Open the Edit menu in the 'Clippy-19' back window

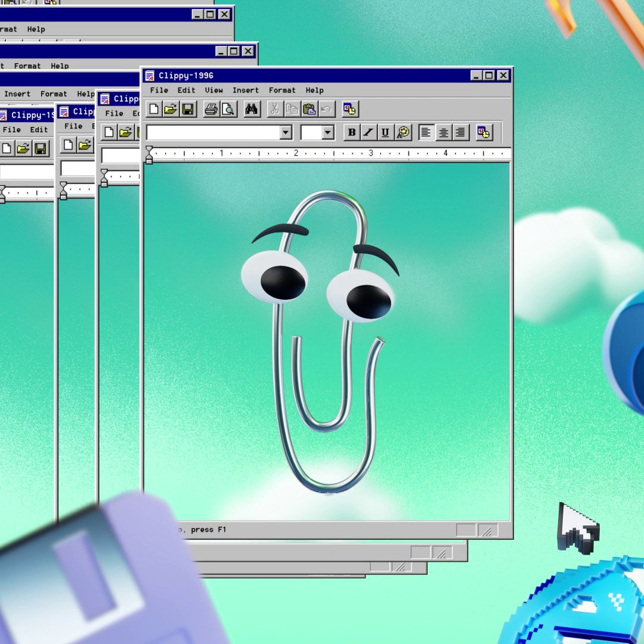point(39,130)
